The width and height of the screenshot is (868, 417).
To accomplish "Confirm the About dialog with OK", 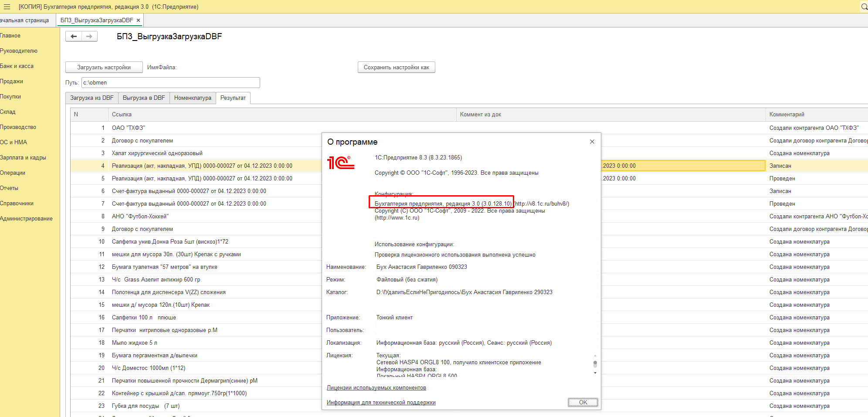I will 583,402.
